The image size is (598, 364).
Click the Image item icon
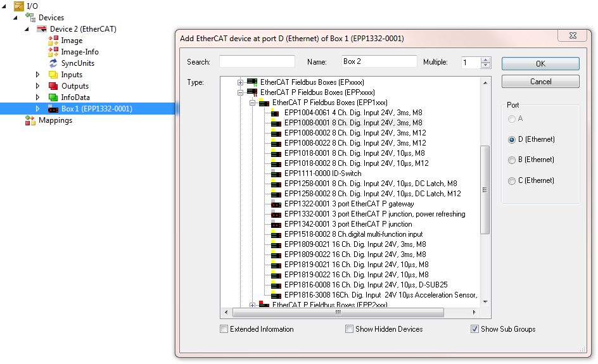coord(53,40)
